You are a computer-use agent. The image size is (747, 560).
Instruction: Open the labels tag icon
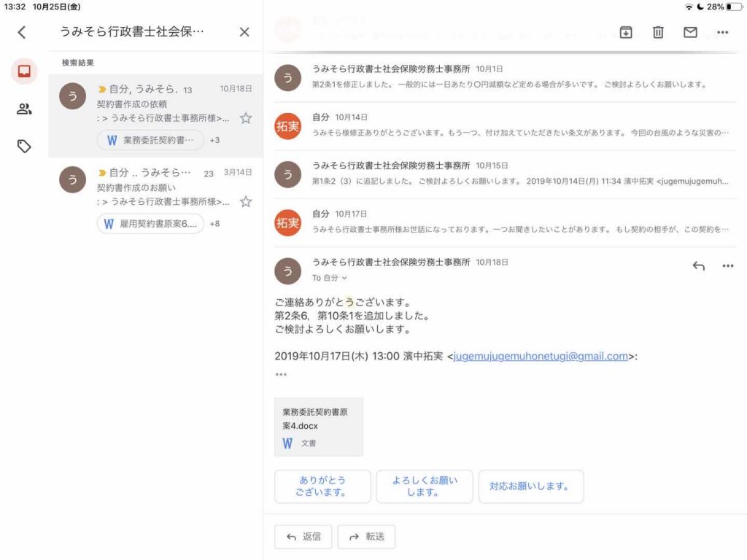pyautogui.click(x=24, y=147)
